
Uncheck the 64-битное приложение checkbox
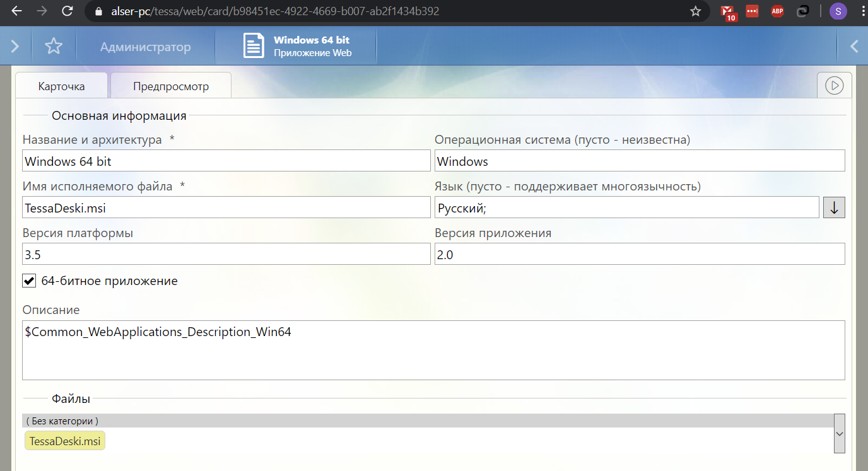pos(29,281)
